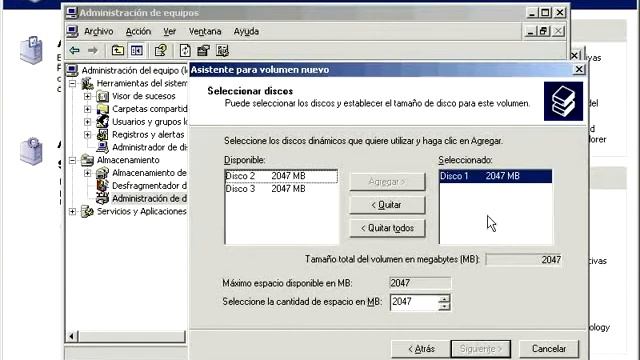Image resolution: width=640 pixels, height=360 pixels.
Task: Click the Administración de discos icon
Action: point(102,198)
